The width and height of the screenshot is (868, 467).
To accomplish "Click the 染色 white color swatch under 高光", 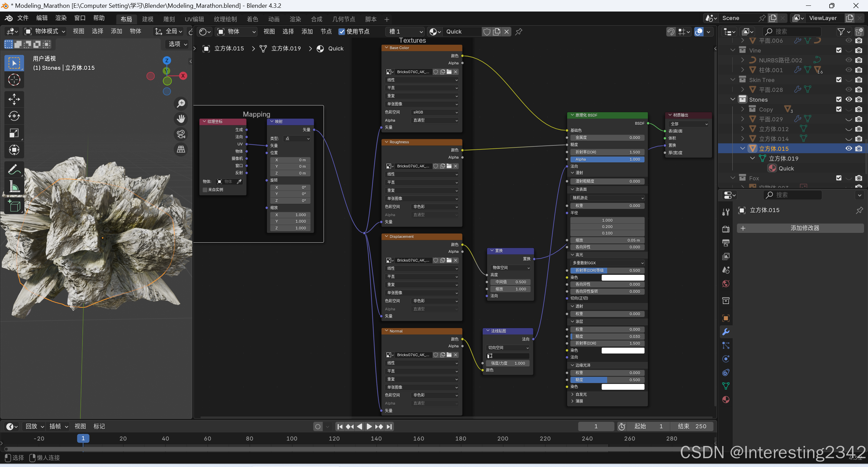I will tap(623, 278).
